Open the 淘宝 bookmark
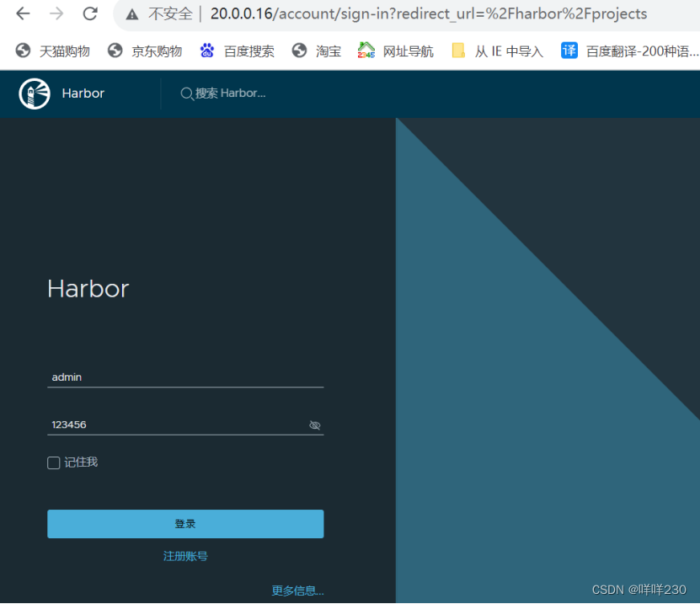The width and height of the screenshot is (700, 604). [317, 51]
